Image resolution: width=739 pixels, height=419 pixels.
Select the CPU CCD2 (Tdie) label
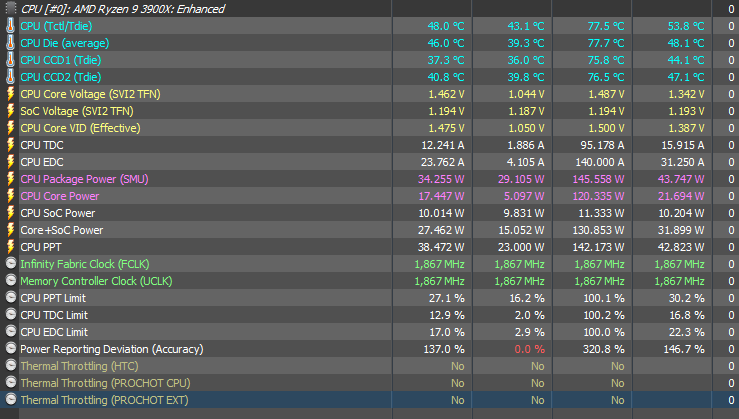(61, 77)
